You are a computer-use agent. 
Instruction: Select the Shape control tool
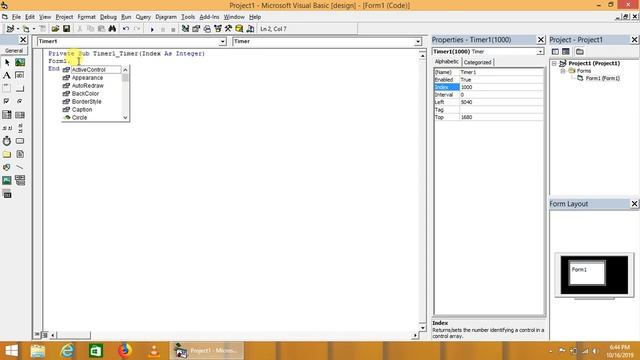(7, 167)
